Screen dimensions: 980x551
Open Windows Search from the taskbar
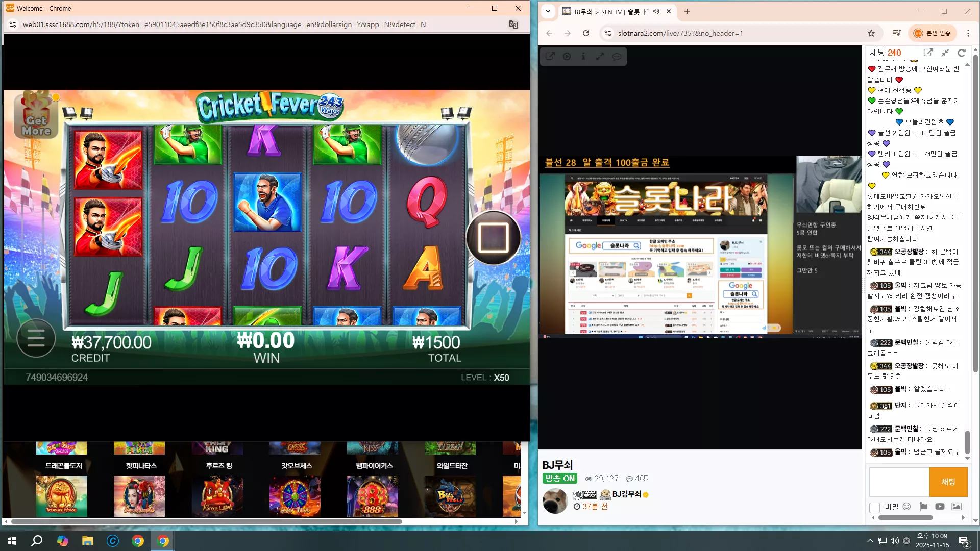point(37,541)
